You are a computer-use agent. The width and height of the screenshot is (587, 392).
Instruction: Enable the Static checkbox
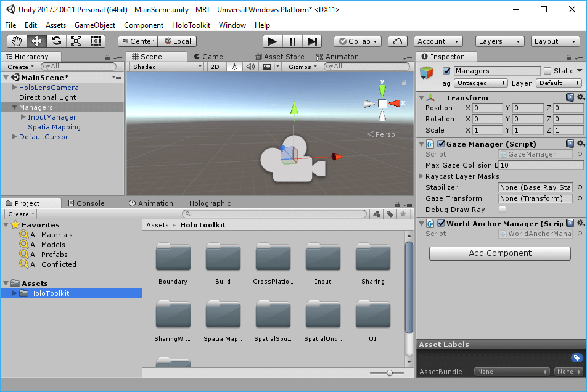[548, 71]
